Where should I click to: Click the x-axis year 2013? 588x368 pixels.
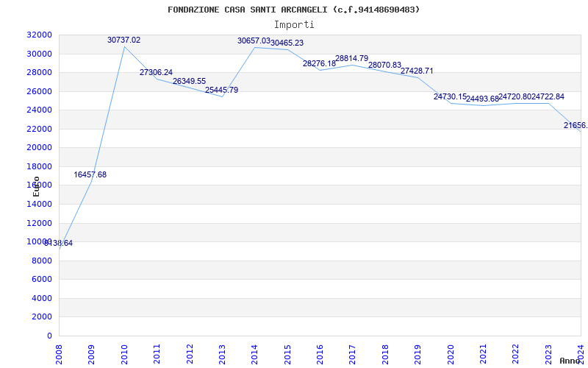pyautogui.click(x=223, y=354)
